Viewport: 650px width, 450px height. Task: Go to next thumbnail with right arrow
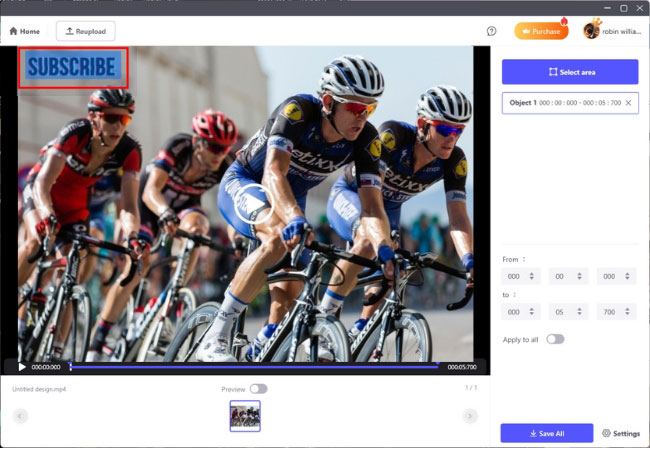pos(470,416)
